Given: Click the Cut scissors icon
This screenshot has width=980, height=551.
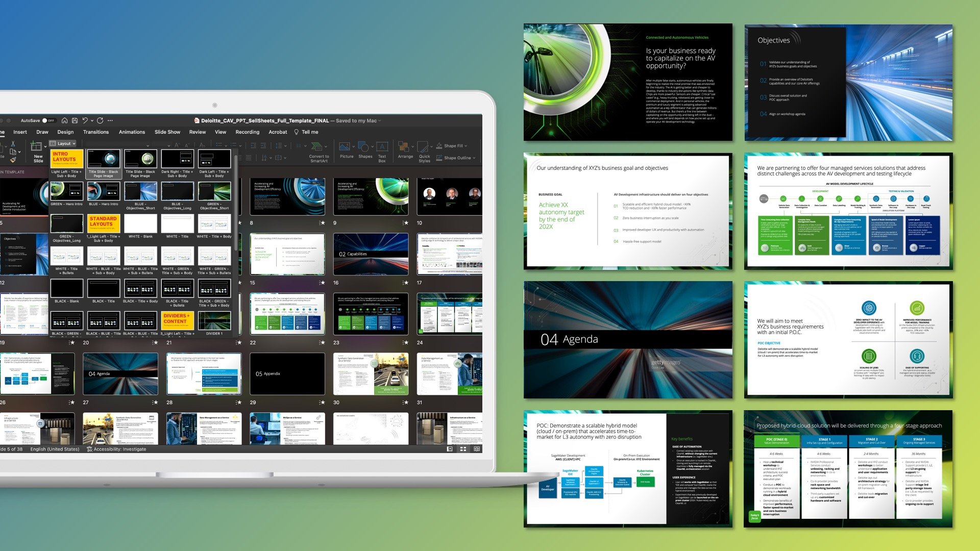Looking at the screenshot, I should (x=13, y=144).
